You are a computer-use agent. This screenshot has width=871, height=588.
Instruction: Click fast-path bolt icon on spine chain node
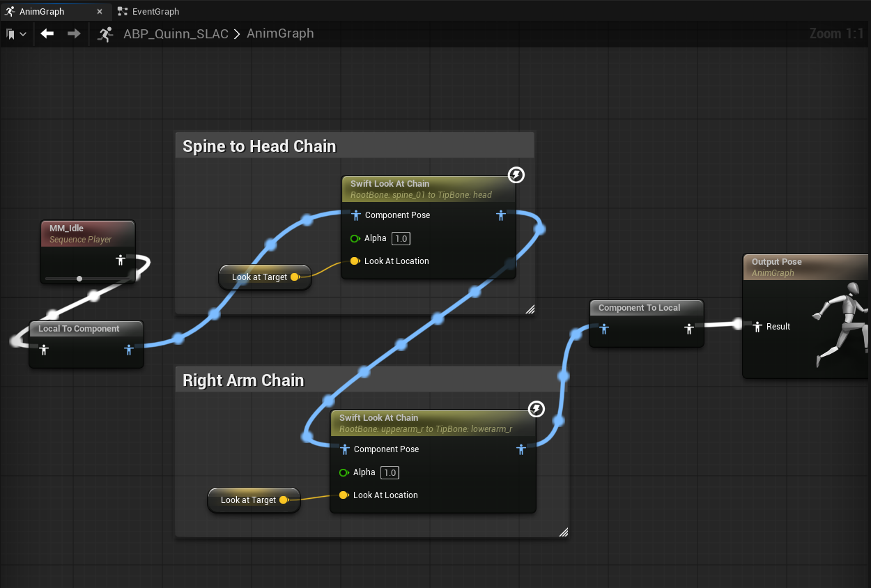(x=516, y=175)
